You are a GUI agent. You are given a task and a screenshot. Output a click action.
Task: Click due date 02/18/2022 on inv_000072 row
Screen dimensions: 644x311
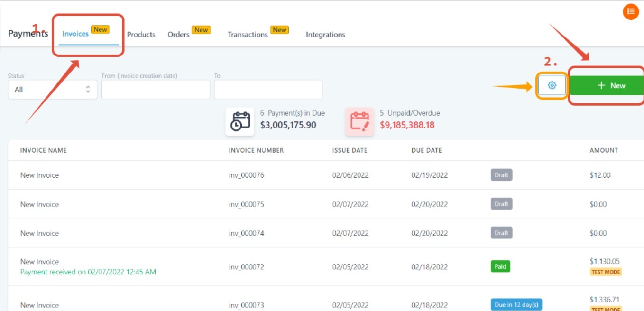(x=430, y=267)
